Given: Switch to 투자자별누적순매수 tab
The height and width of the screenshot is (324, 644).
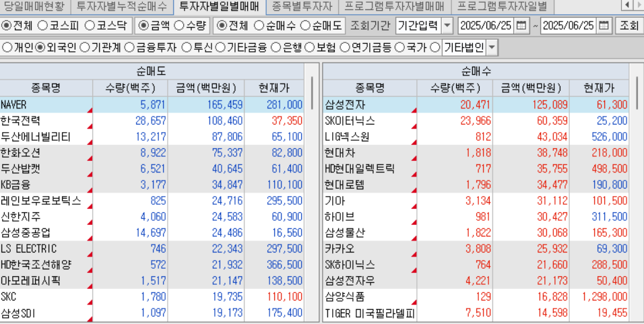Looking at the screenshot, I should (122, 6).
